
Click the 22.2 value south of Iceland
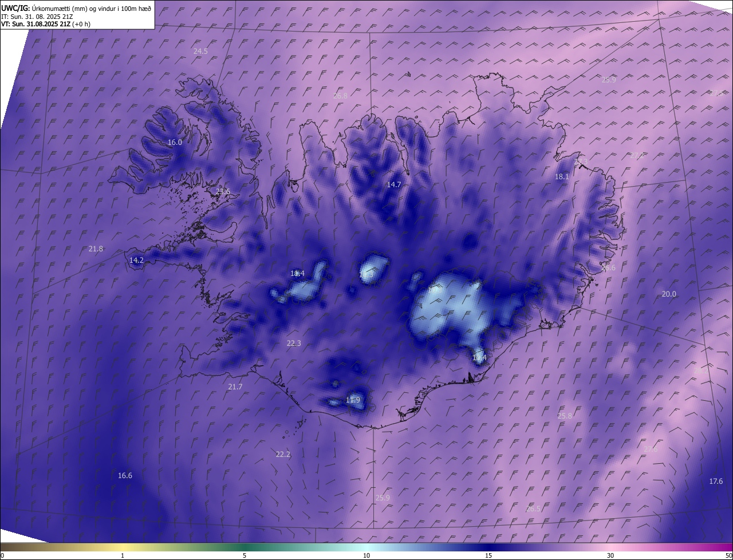click(x=283, y=454)
